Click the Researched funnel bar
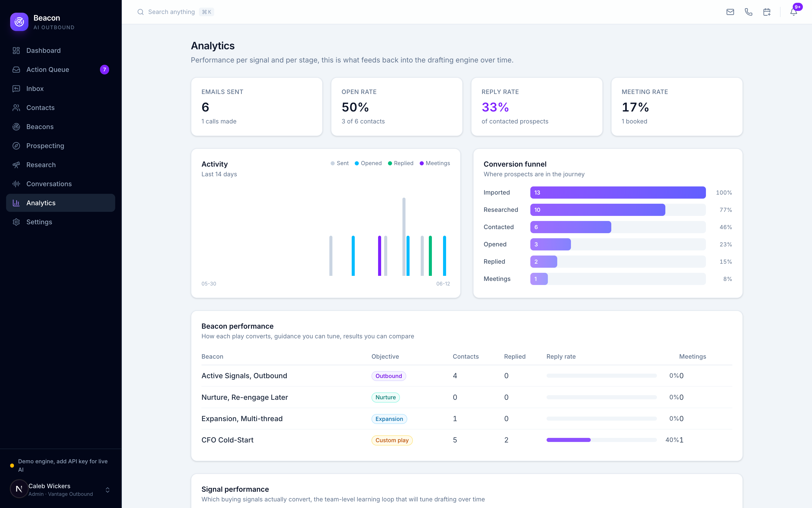This screenshot has width=812, height=508. click(598, 210)
